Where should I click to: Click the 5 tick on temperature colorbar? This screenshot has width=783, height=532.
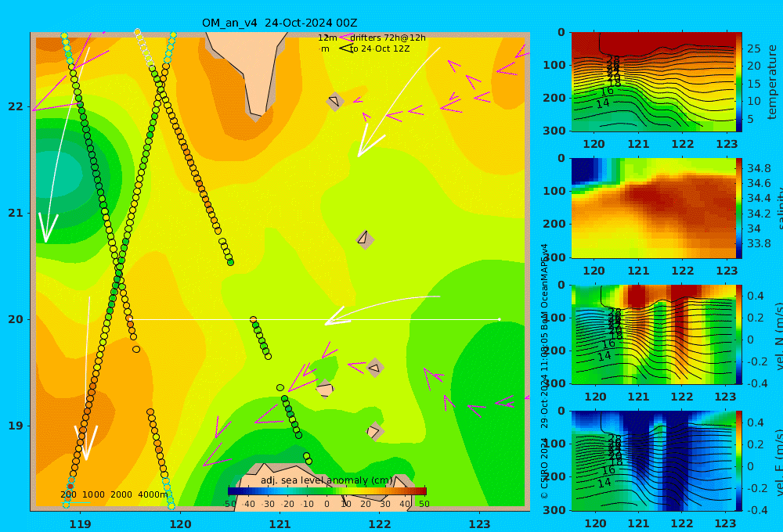[750, 119]
